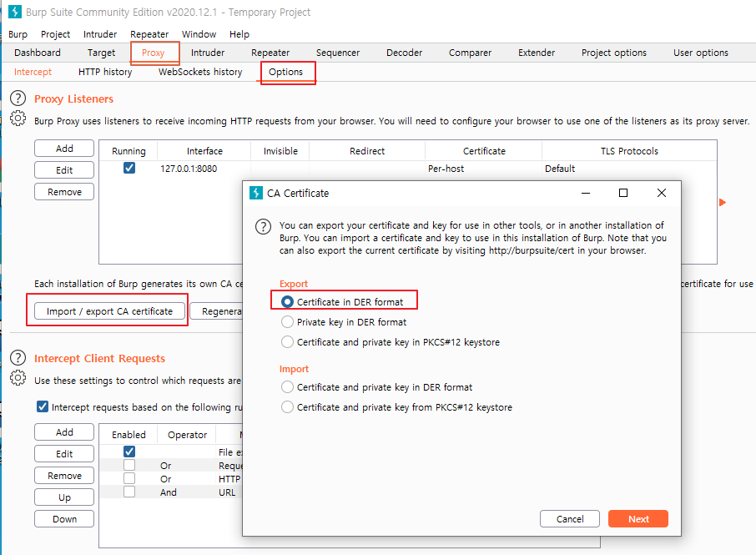
Task: Click the TLS Protocols column header
Action: click(629, 151)
